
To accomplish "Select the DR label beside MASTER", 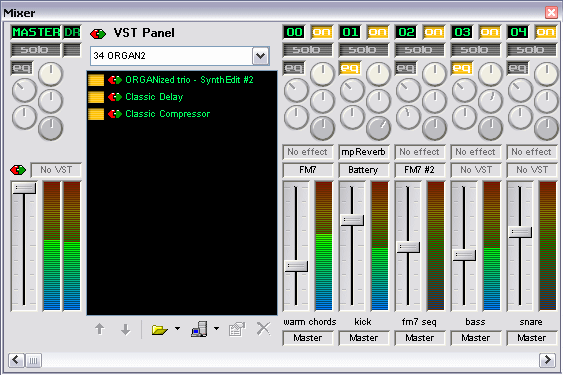I will click(72, 32).
